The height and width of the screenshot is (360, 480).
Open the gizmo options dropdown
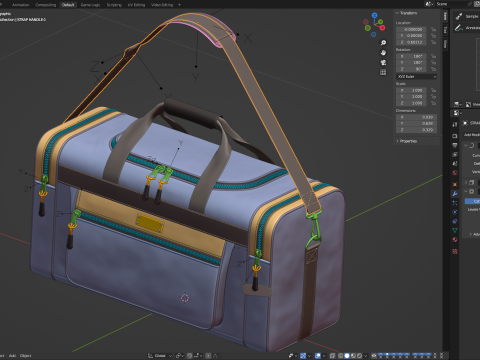tap(309, 356)
